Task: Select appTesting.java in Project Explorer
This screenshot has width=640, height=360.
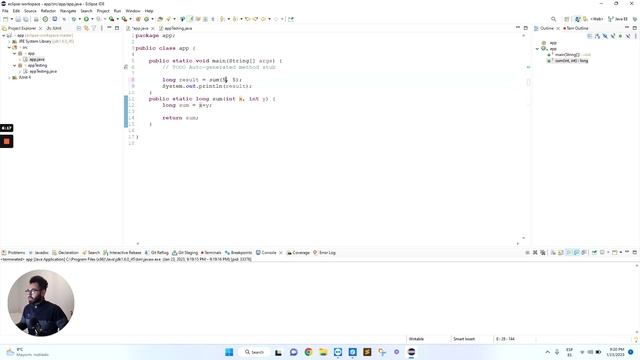Action: point(43,71)
